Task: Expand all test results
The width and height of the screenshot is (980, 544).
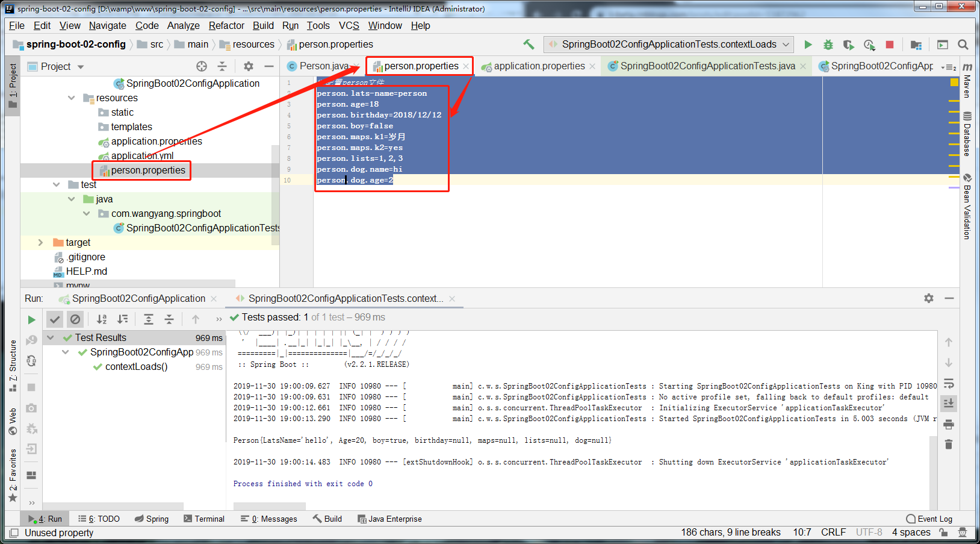Action: (149, 319)
